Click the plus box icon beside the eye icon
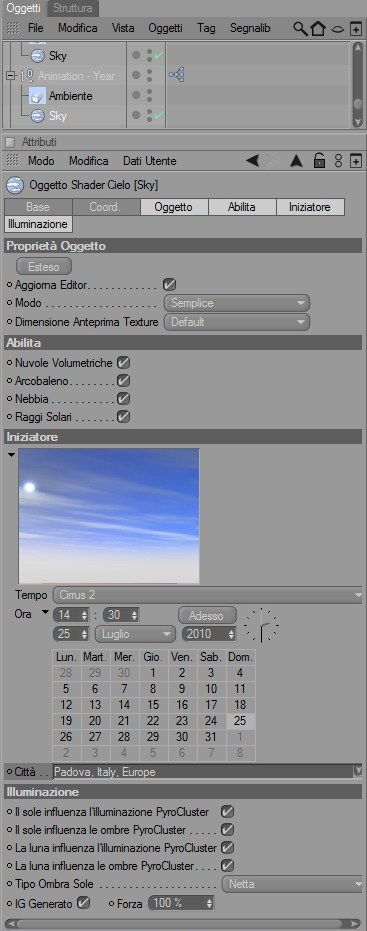This screenshot has height=931, width=367. click(356, 28)
